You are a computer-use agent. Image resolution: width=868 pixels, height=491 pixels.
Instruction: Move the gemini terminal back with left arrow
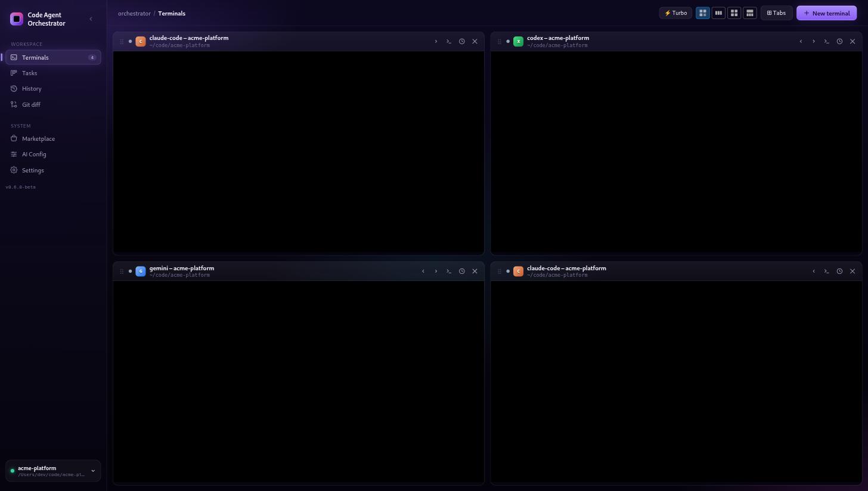pyautogui.click(x=423, y=271)
